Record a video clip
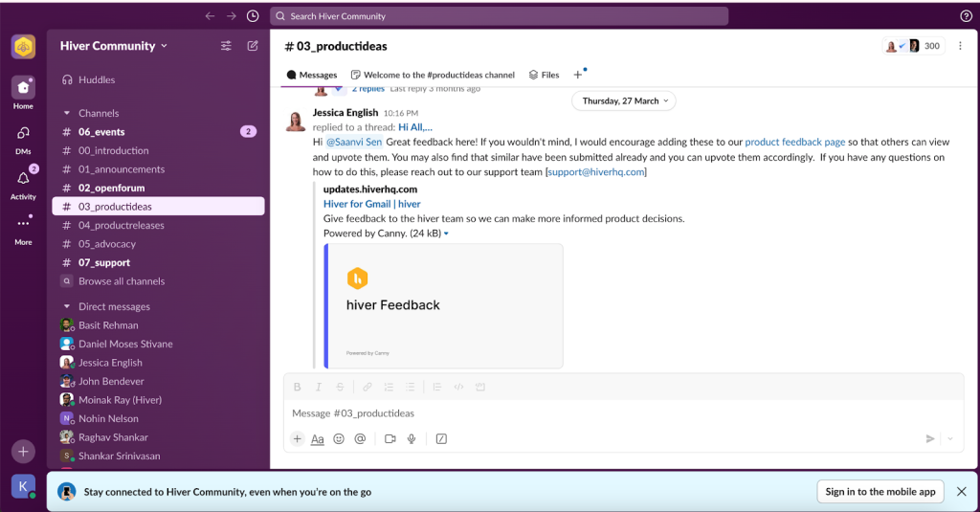This screenshot has width=980, height=512. 390,439
